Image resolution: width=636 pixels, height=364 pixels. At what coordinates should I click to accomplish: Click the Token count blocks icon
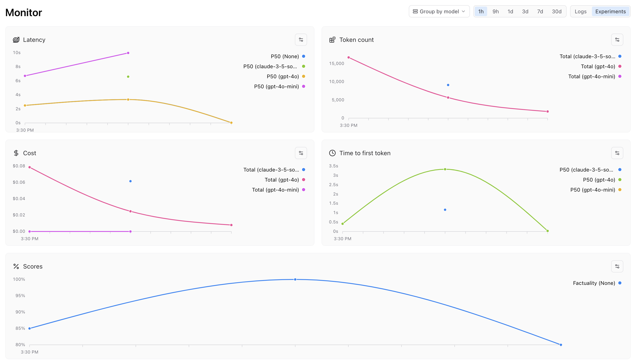tap(332, 40)
